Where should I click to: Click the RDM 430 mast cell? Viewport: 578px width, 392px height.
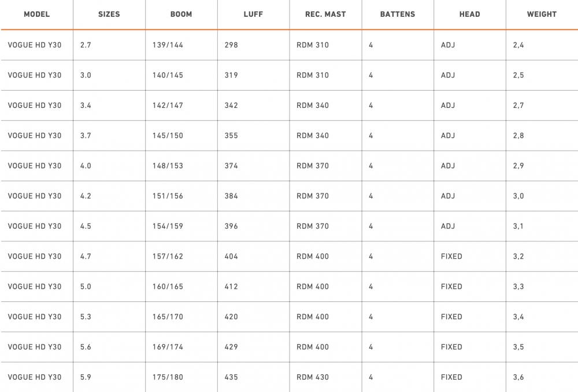(313, 377)
